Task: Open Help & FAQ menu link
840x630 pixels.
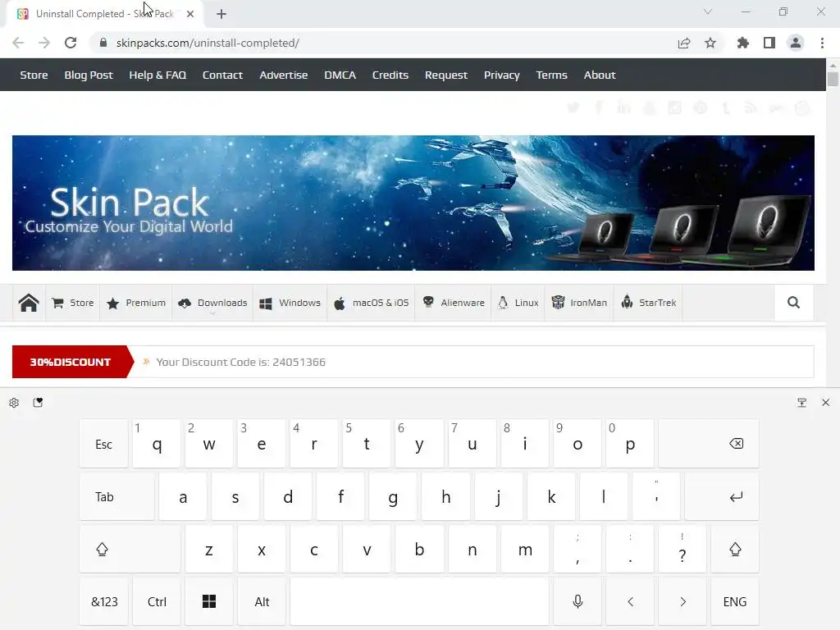Action: point(157,75)
